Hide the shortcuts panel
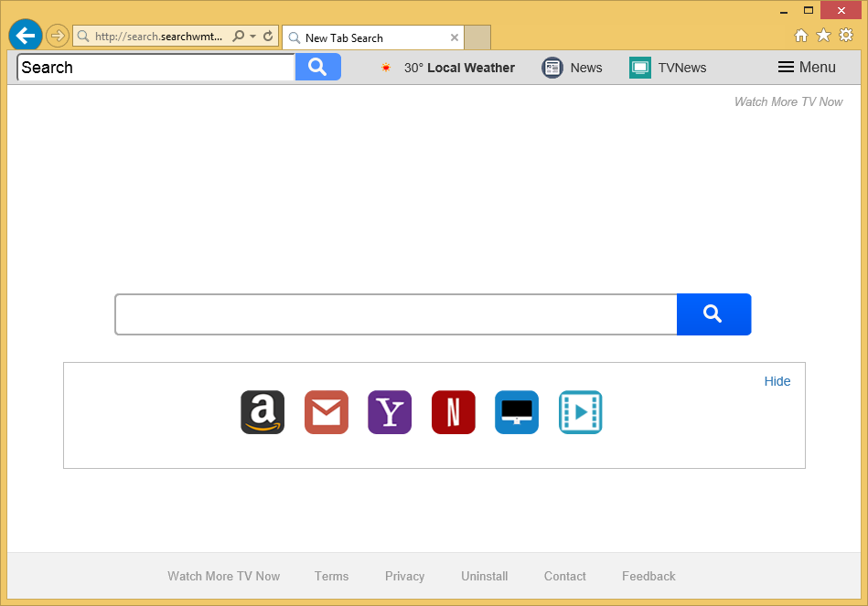Image resolution: width=868 pixels, height=606 pixels. tap(777, 381)
